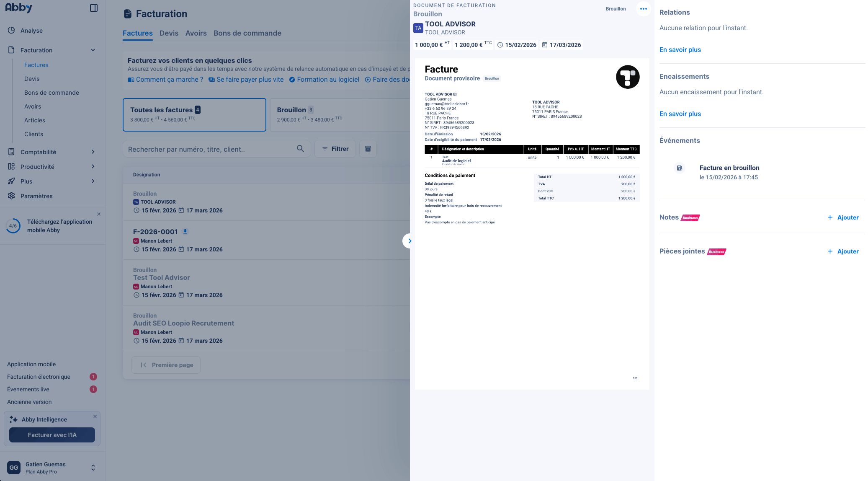This screenshot has height=481, width=868.
Task: Toggle the sidebar collapse icon
Action: click(94, 8)
